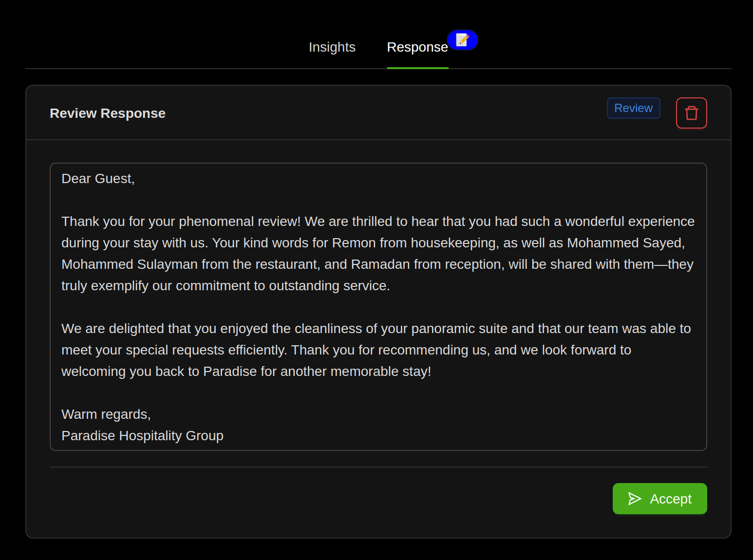The height and width of the screenshot is (560, 753).
Task: Click the memo badge icon beside Response
Action: click(463, 40)
